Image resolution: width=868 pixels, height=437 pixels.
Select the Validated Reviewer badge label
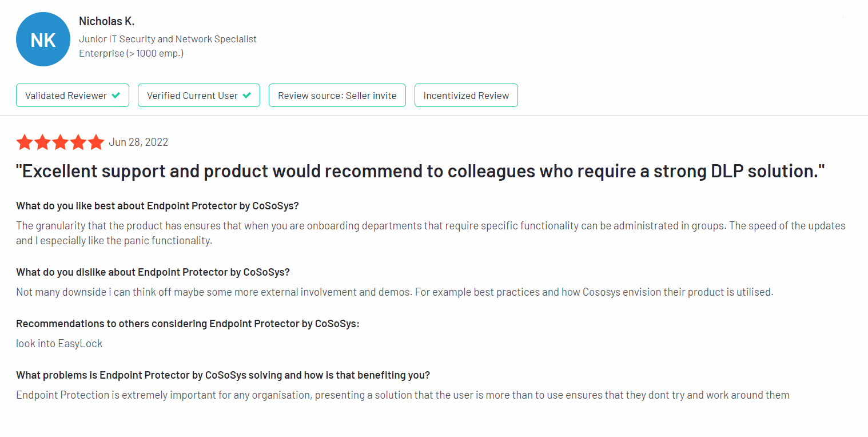66,96
